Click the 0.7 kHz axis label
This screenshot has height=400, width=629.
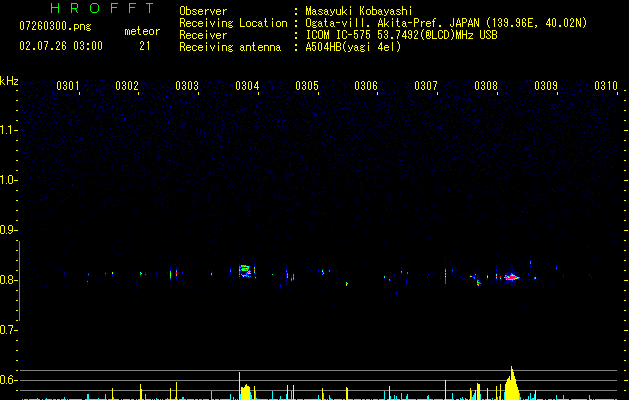click(x=8, y=330)
